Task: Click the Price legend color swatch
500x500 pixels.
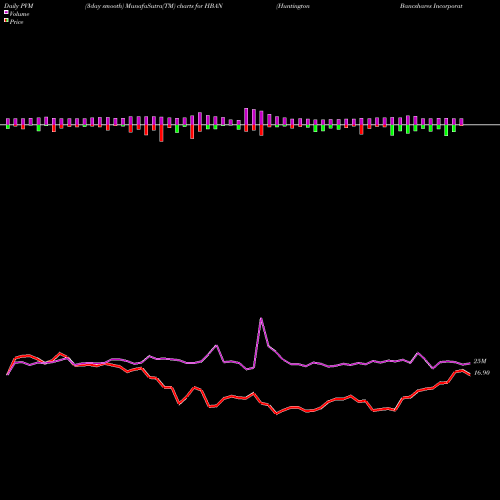Action: coord(6,20)
